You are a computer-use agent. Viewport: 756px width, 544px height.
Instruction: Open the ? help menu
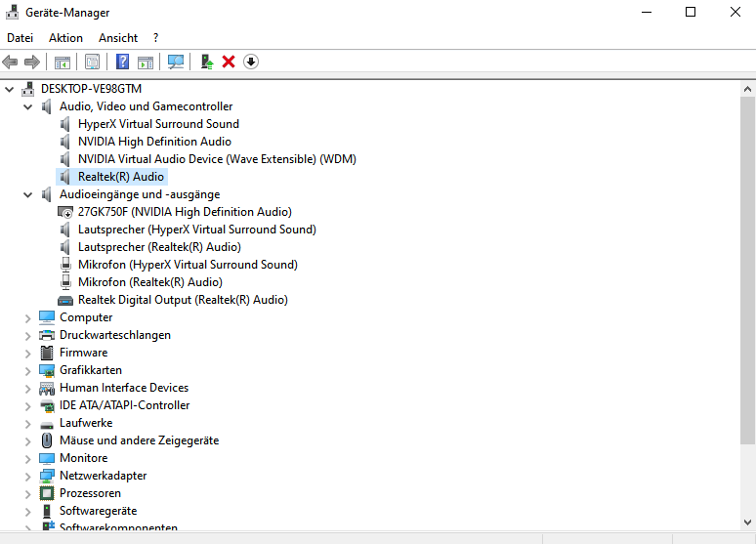pos(155,38)
